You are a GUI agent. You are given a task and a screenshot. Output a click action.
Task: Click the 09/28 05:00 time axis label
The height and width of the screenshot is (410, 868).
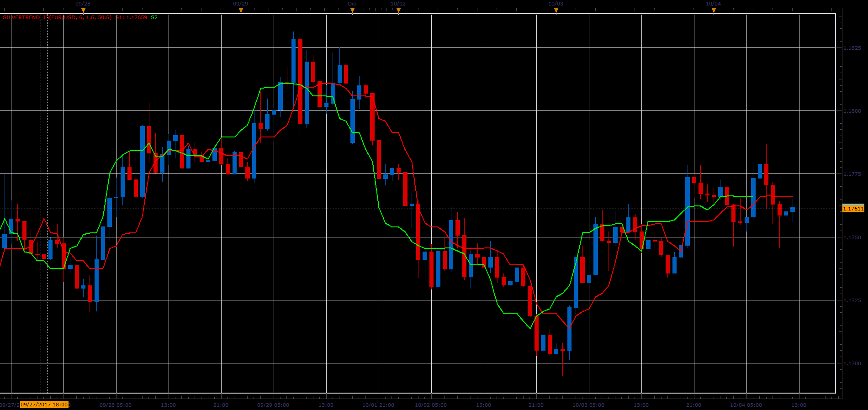coord(116,405)
